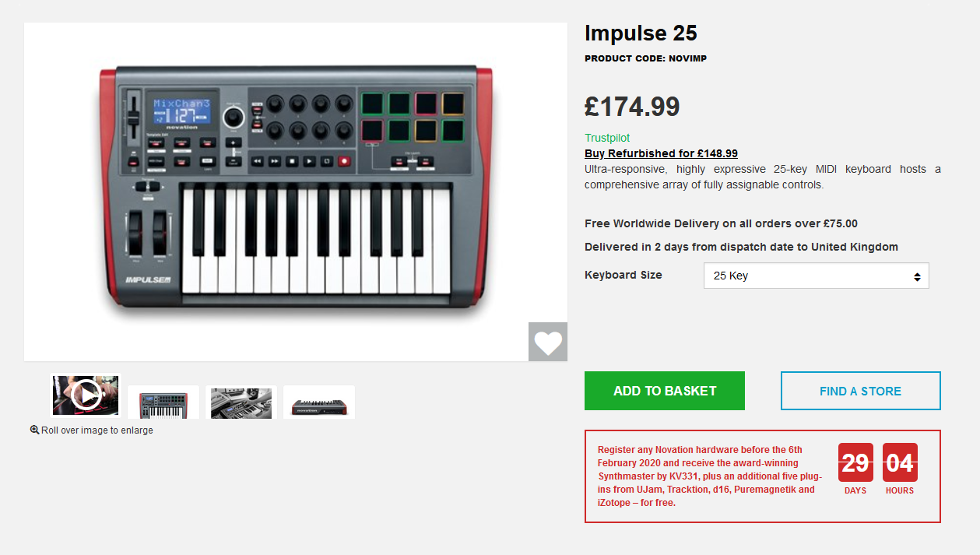Click the Novation registration promo text

pos(710,476)
